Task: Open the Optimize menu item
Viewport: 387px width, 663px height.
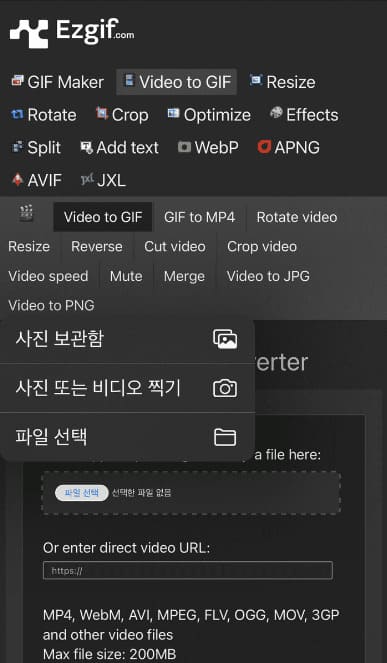Action: pos(209,115)
